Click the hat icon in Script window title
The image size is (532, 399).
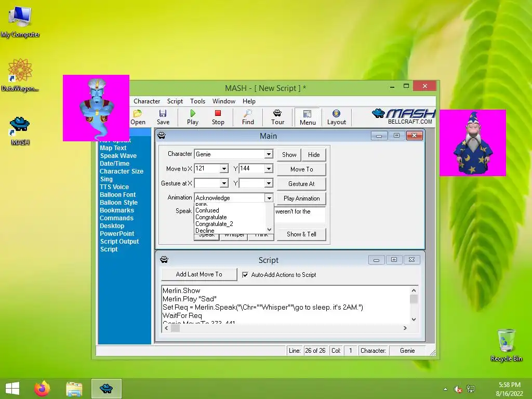click(x=164, y=260)
